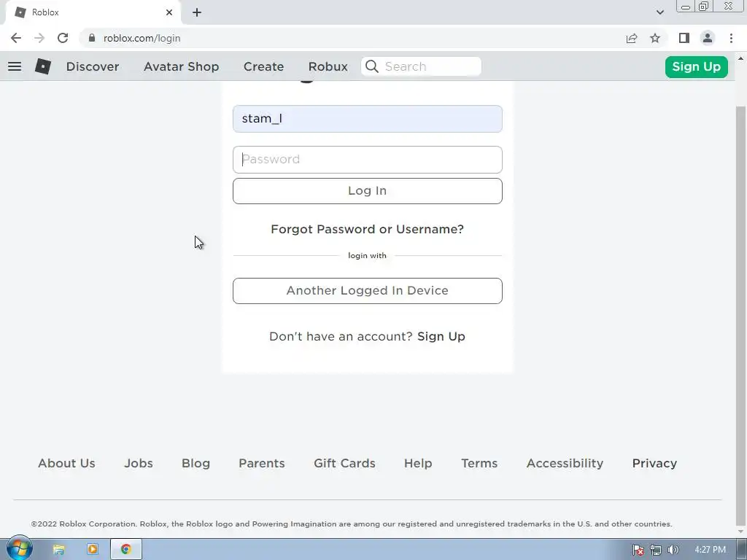Close the Roblox tab

click(169, 12)
